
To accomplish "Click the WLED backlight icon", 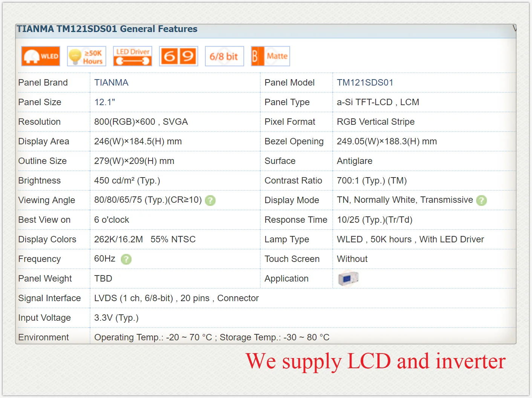I will [41, 56].
